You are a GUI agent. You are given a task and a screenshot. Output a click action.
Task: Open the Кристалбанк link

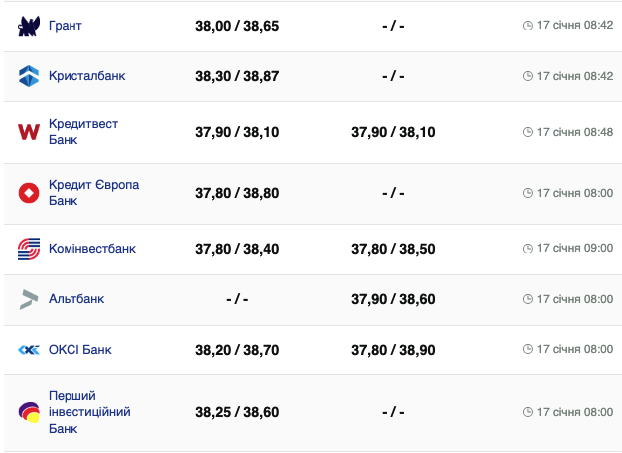pos(87,76)
